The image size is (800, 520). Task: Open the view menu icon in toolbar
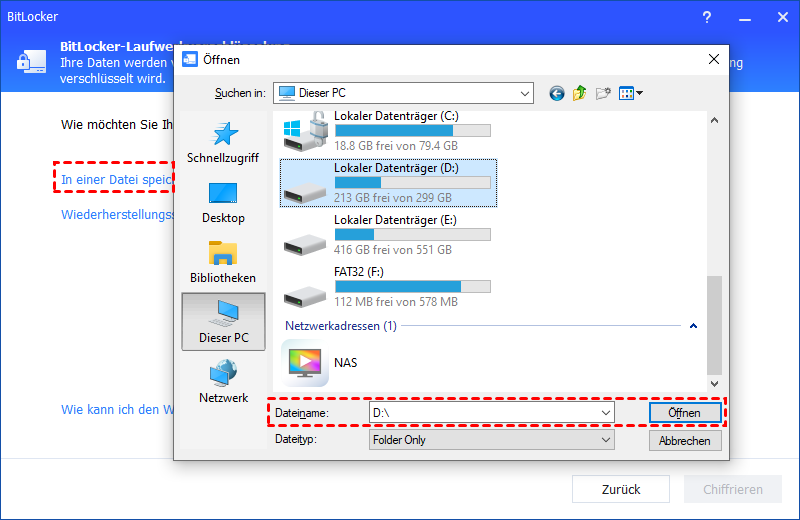click(631, 93)
